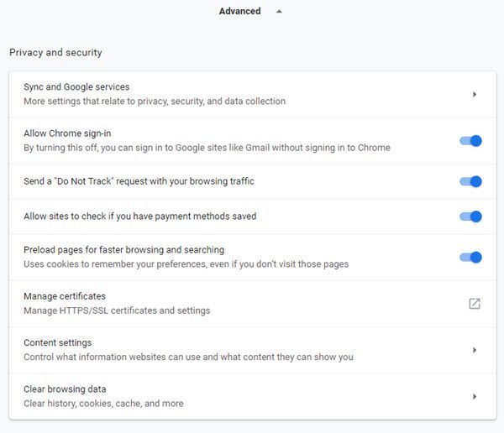504x433 pixels.
Task: Open Sync and Google services row
Action: pyautogui.click(x=253, y=94)
